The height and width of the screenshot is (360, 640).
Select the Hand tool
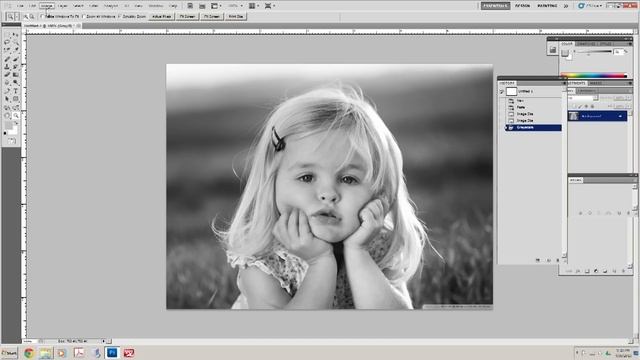point(7,116)
